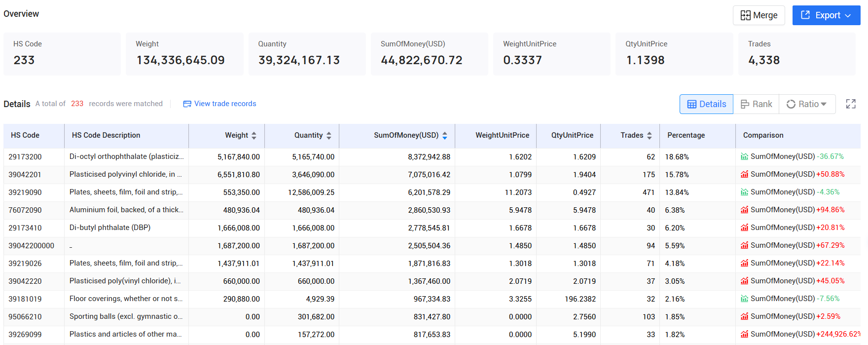Click comparison value +244,926.62%
Screen dimensions: 868x345
(x=838, y=334)
